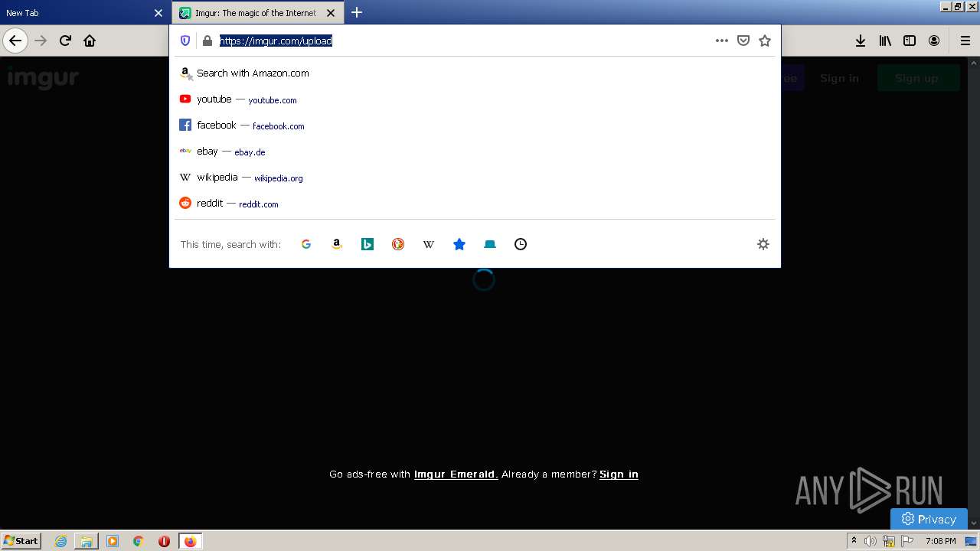
Task: Search this time with Bing
Action: 367,244
